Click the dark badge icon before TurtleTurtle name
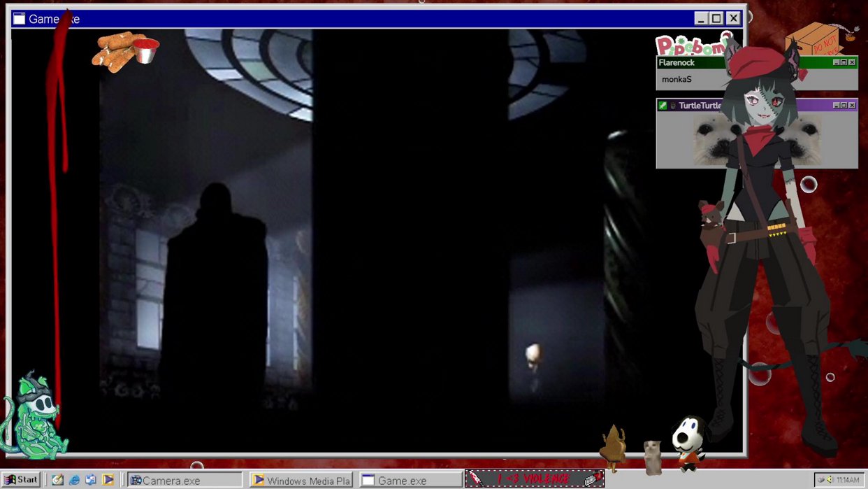This screenshot has width=868, height=489. click(x=673, y=106)
